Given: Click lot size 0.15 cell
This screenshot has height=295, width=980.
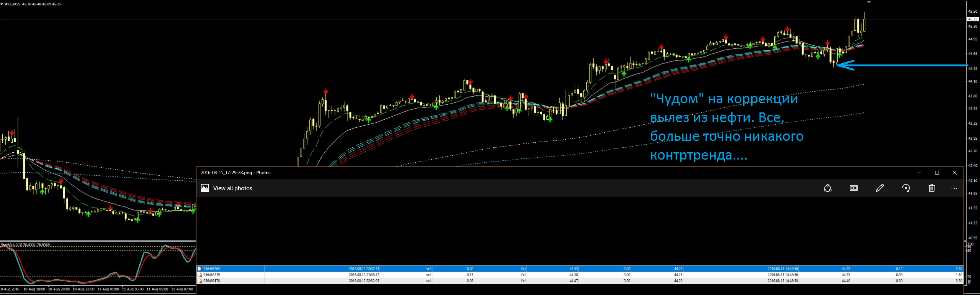Looking at the screenshot, I should 470,275.
